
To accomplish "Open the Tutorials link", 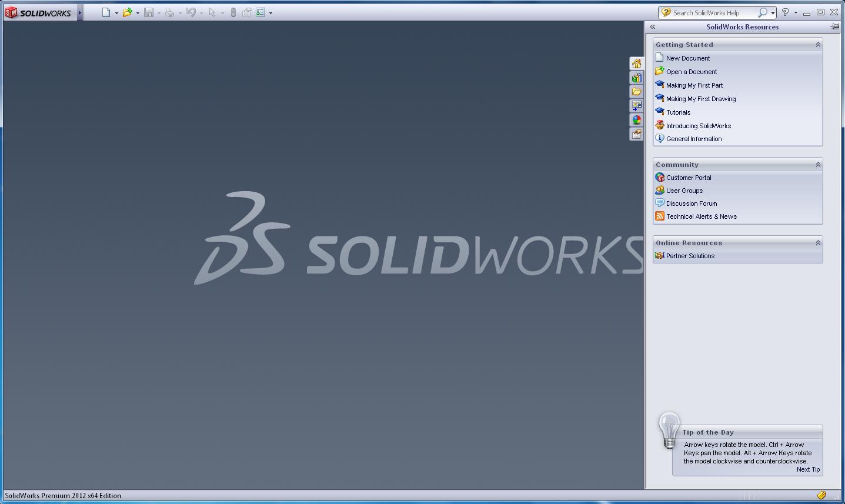I will [x=678, y=112].
